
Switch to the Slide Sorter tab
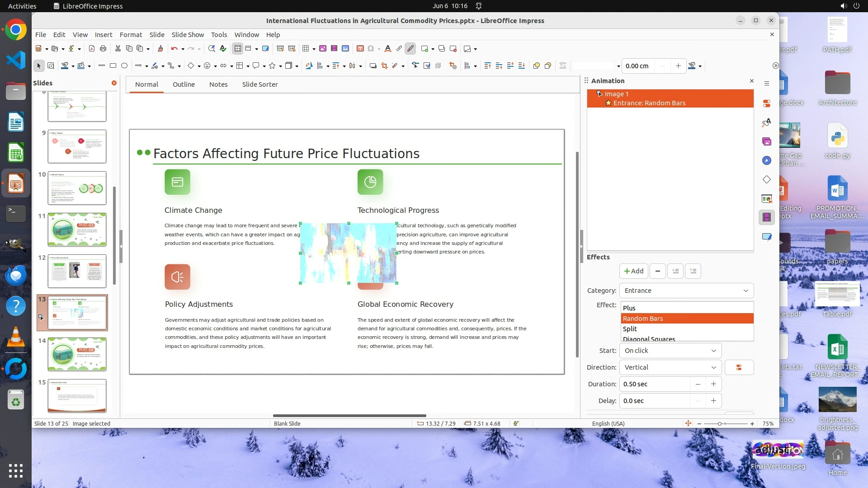tap(259, 84)
